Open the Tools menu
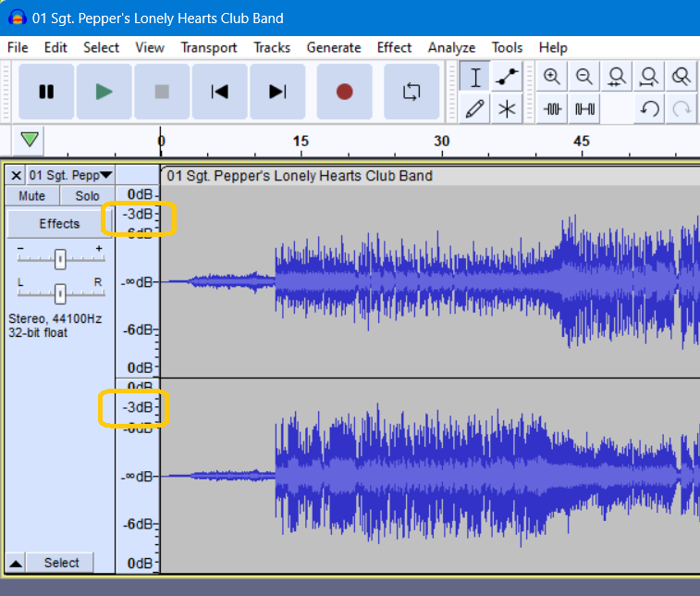This screenshot has width=700, height=596. tap(507, 47)
